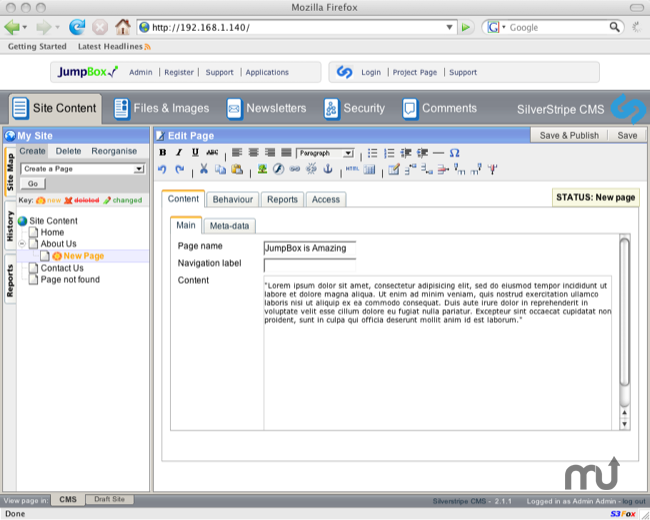Toggle bold formatting in editor toolbar

click(x=163, y=153)
